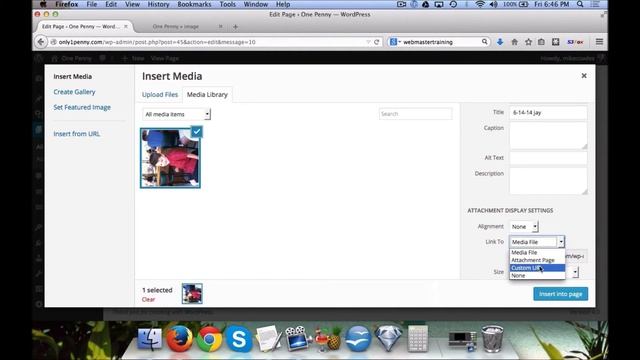This screenshot has height=360, width=640.
Task: Click the media Search field
Action: click(x=416, y=114)
